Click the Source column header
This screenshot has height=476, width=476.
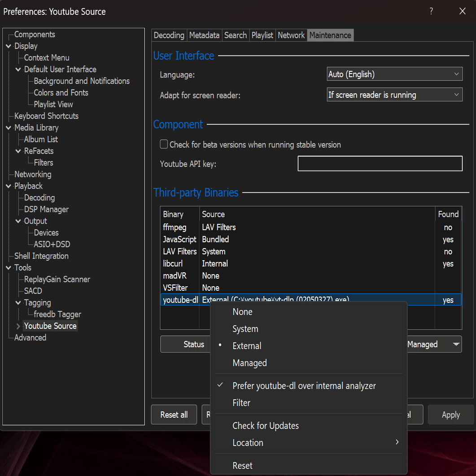point(317,214)
